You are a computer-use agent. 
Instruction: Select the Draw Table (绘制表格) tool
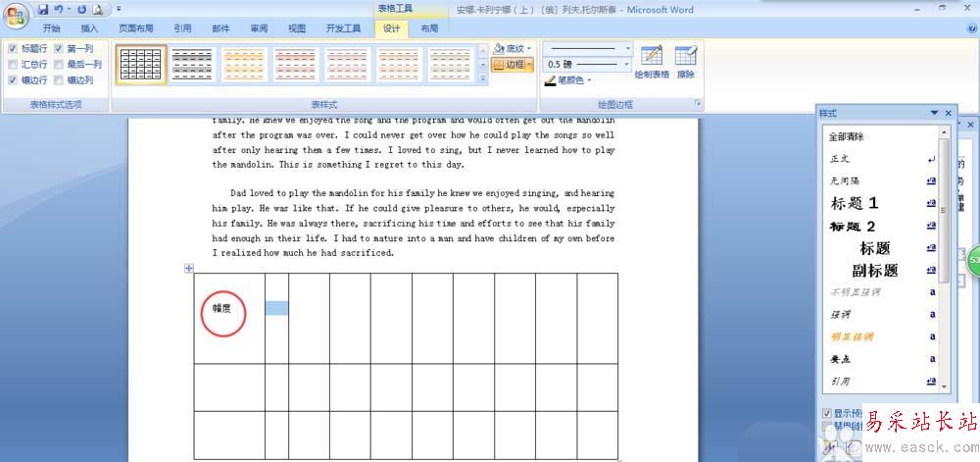(x=652, y=61)
